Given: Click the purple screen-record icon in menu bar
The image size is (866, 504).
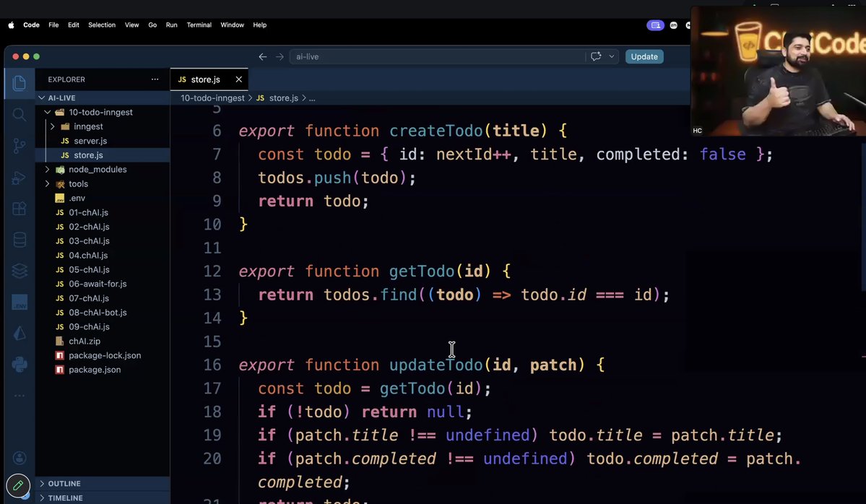Looking at the screenshot, I should (x=655, y=25).
